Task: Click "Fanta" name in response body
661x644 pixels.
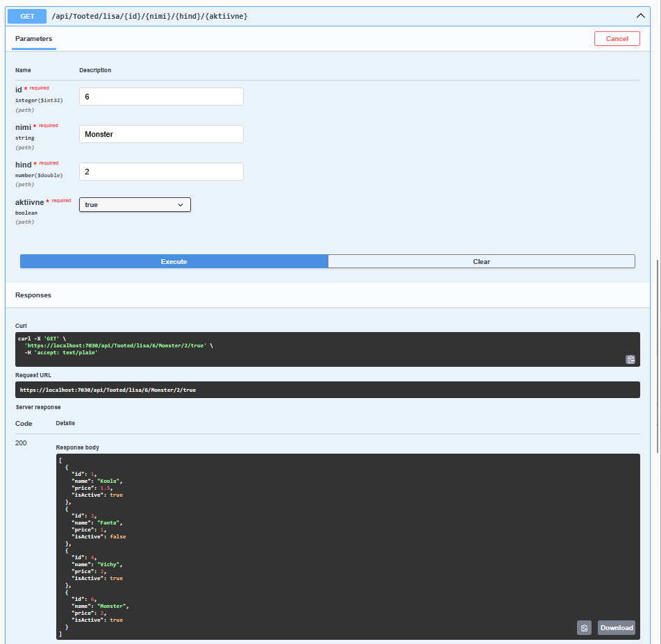Action: click(110, 523)
